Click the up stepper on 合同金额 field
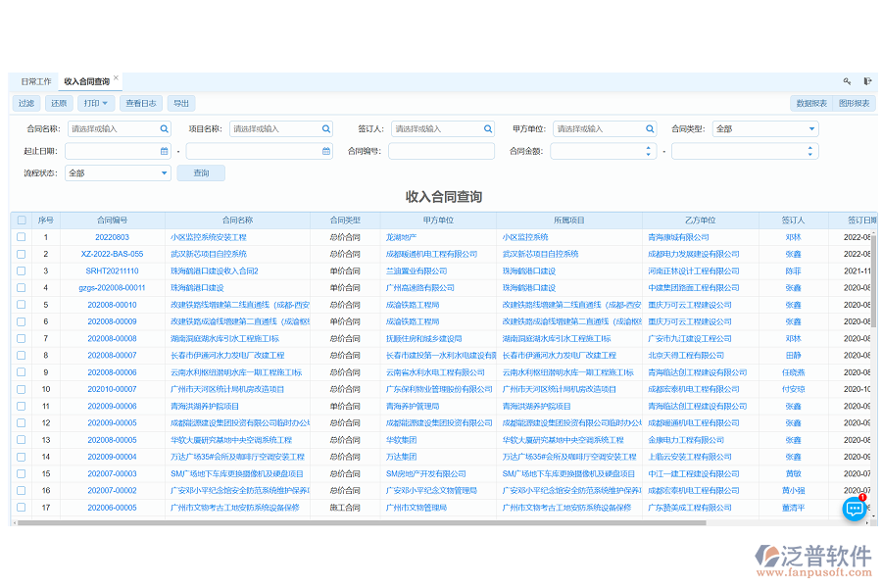 [x=646, y=149]
